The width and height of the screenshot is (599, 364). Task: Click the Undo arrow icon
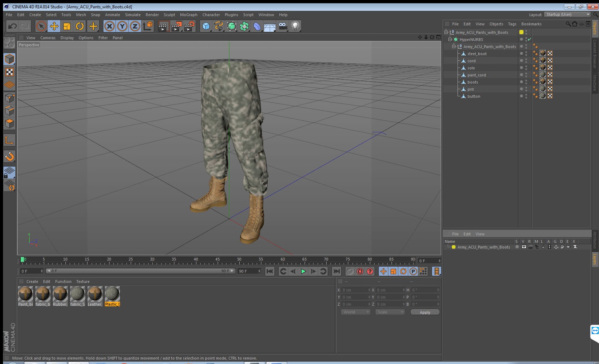click(12, 26)
